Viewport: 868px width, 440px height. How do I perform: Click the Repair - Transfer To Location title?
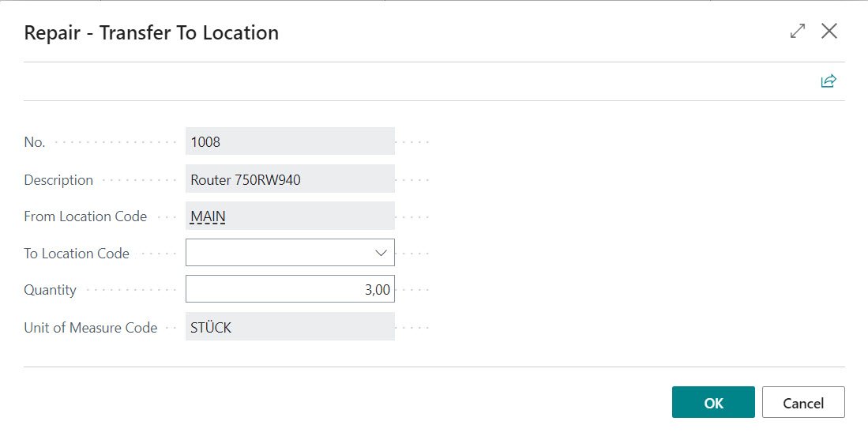(x=152, y=33)
